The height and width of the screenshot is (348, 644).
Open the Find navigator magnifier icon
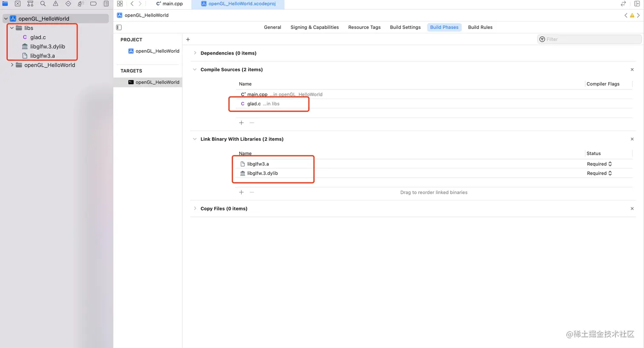click(43, 3)
